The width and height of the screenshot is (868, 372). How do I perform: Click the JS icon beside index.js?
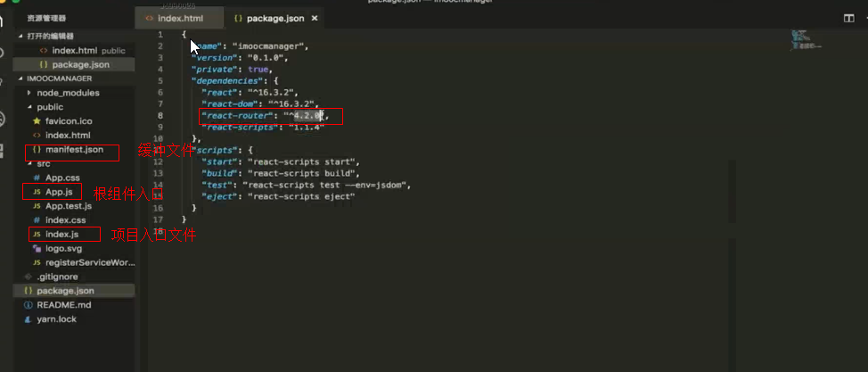(x=37, y=235)
